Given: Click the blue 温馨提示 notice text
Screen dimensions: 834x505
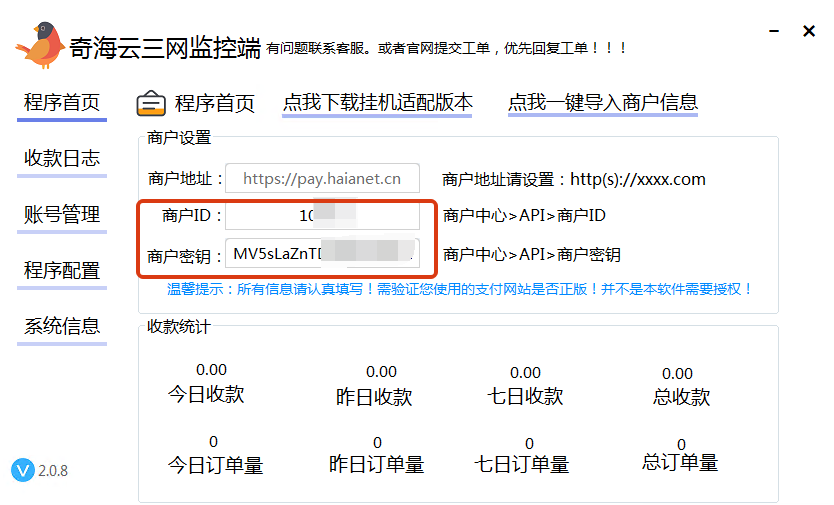Looking at the screenshot, I should 460,289.
